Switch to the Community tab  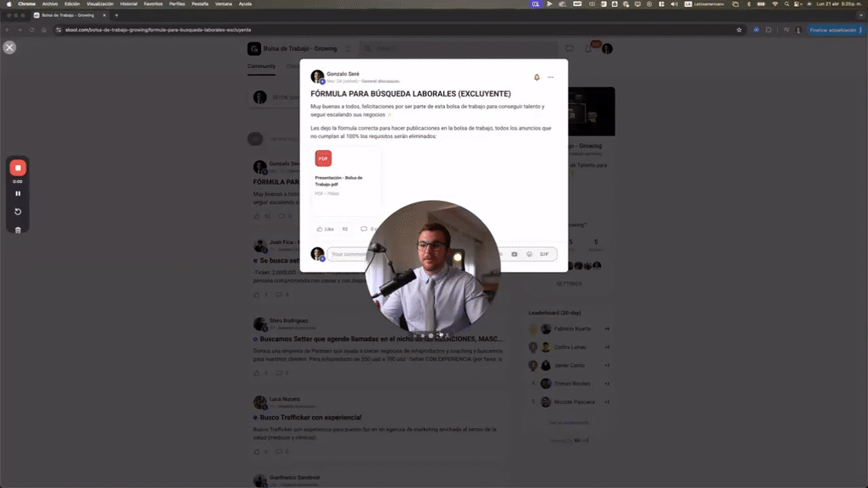click(x=261, y=66)
